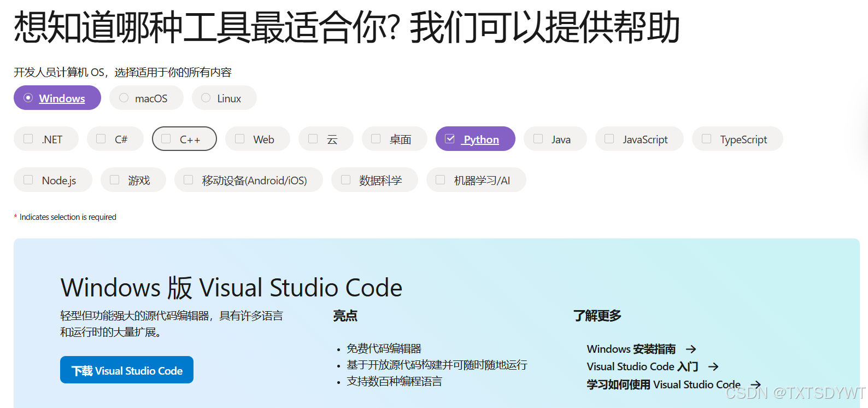
Task: Click the 免费代码编辑器 bullet text
Action: tap(384, 348)
